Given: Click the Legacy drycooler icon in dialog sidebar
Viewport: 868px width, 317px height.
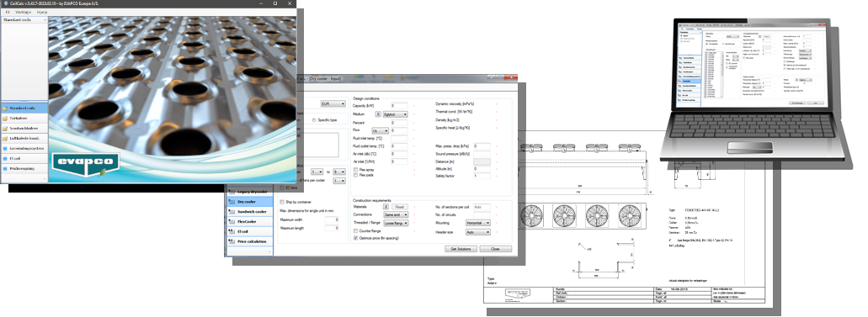Looking at the screenshot, I should [x=232, y=192].
